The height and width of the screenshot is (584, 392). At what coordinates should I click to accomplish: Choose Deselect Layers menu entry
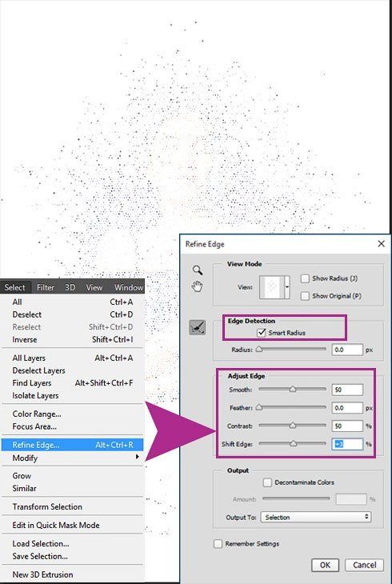pos(73,370)
